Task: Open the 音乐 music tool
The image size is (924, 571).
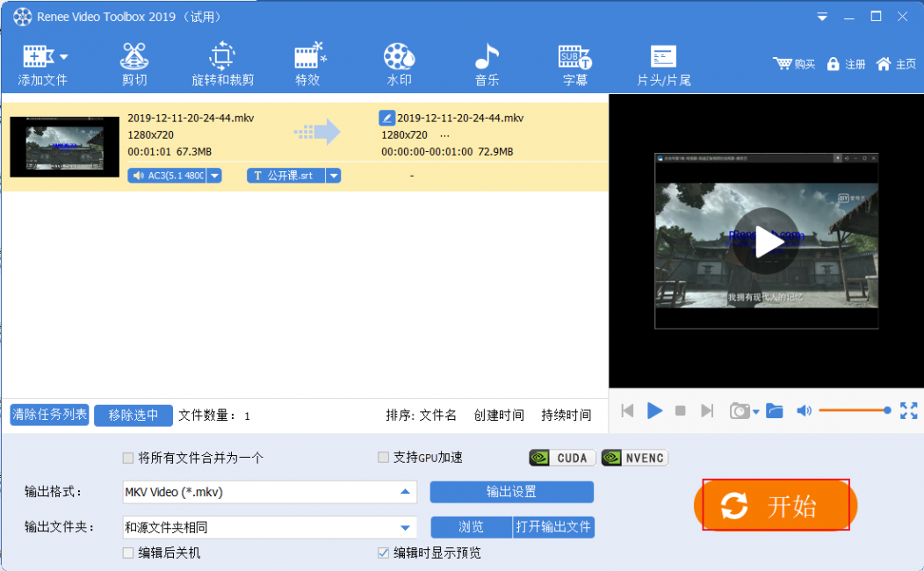Action: pyautogui.click(x=487, y=65)
